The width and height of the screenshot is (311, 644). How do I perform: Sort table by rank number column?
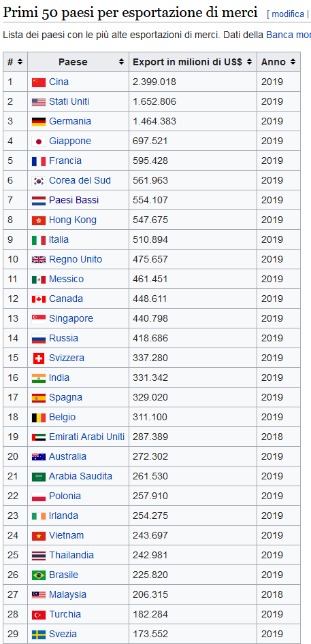tap(15, 62)
